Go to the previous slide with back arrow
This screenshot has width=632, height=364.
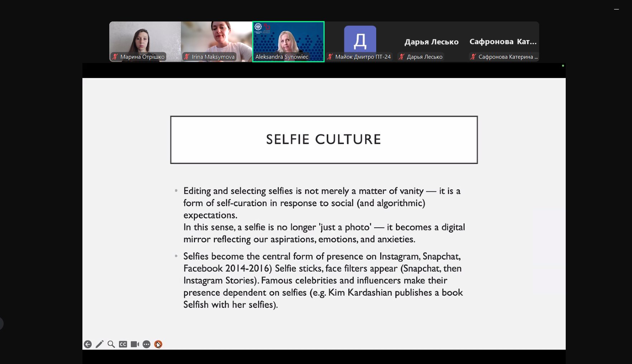coord(88,344)
